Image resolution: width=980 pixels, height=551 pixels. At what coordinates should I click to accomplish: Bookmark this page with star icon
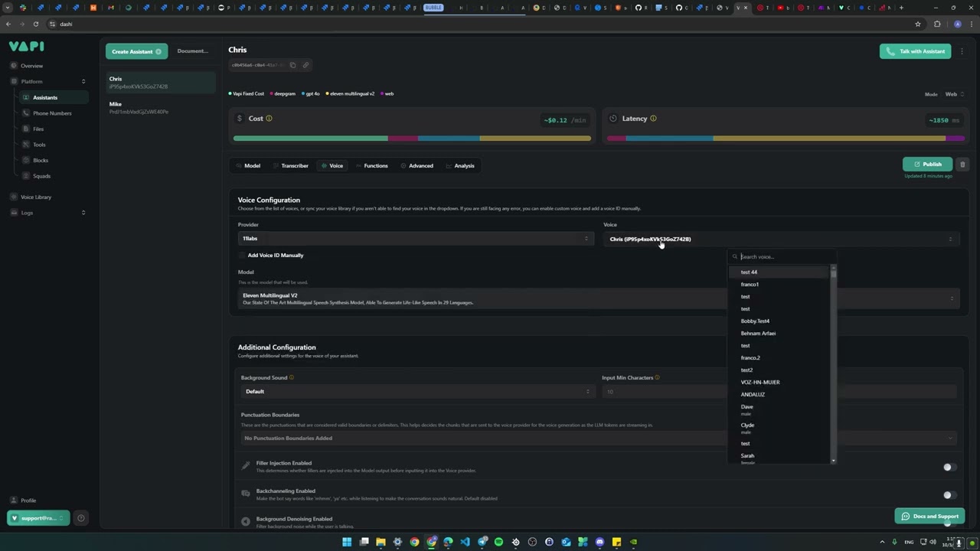click(918, 24)
